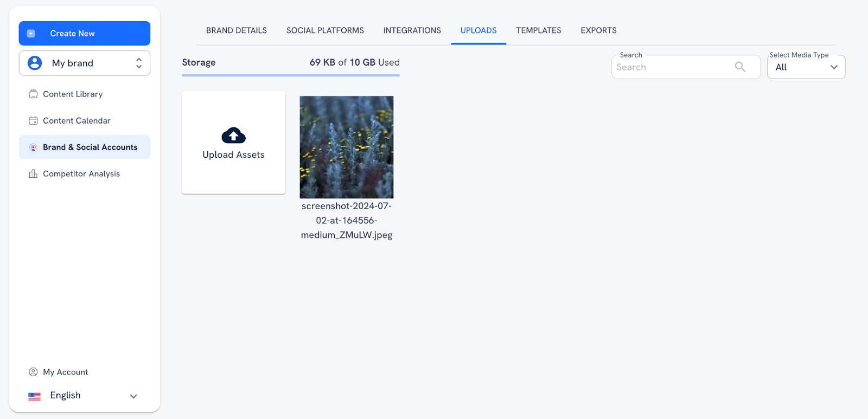Open the Exports tab
This screenshot has width=868, height=419.
point(598,30)
